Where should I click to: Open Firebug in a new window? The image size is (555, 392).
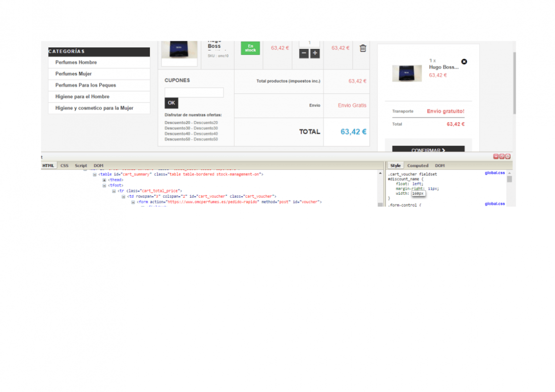[x=502, y=156]
